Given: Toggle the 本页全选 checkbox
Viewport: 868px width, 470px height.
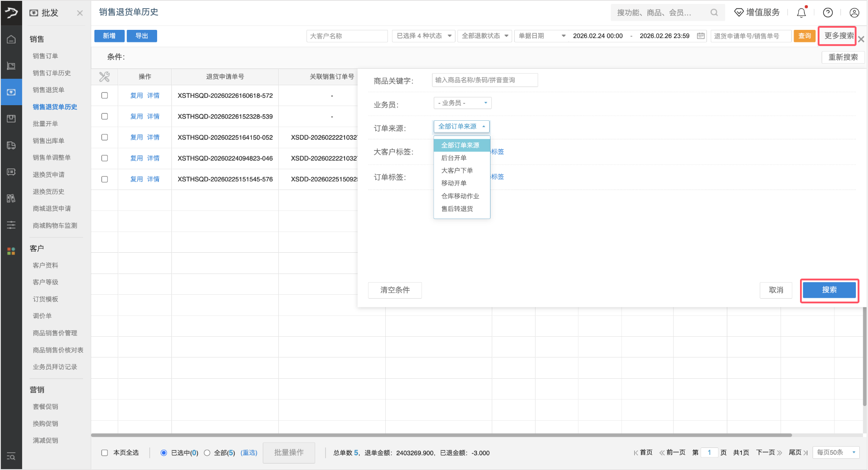Looking at the screenshot, I should [104, 453].
